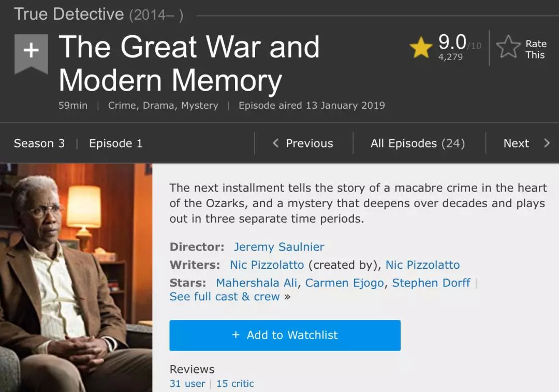Expand See full cast & crew
The height and width of the screenshot is (392, 559).
coord(225,297)
